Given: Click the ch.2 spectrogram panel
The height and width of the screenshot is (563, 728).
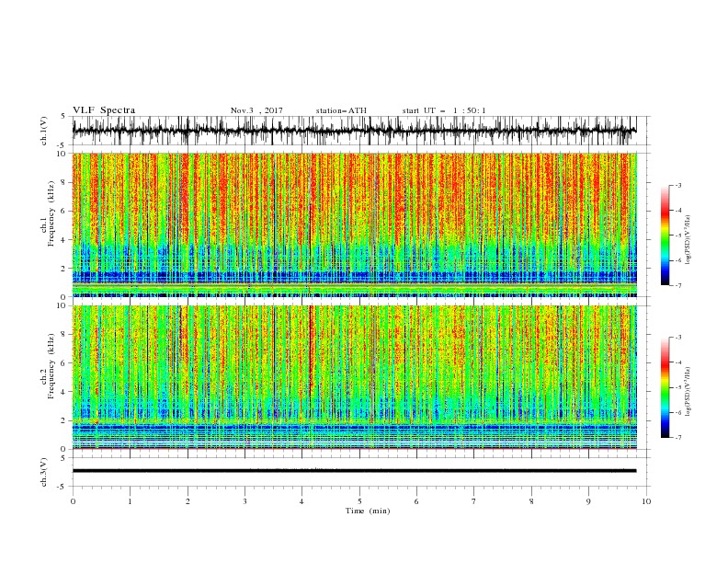Looking at the screenshot, I should coord(355,377).
